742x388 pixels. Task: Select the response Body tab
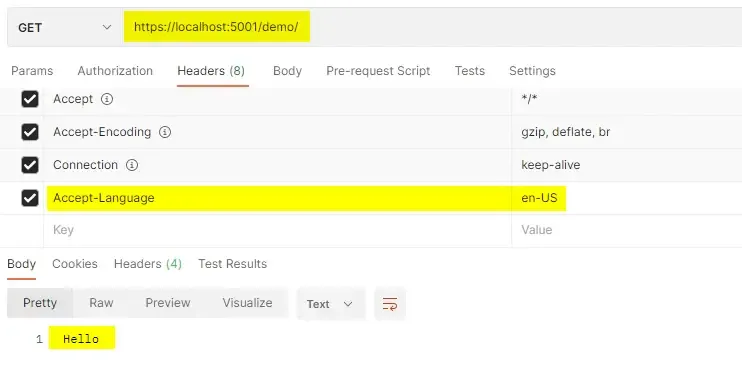(21, 264)
